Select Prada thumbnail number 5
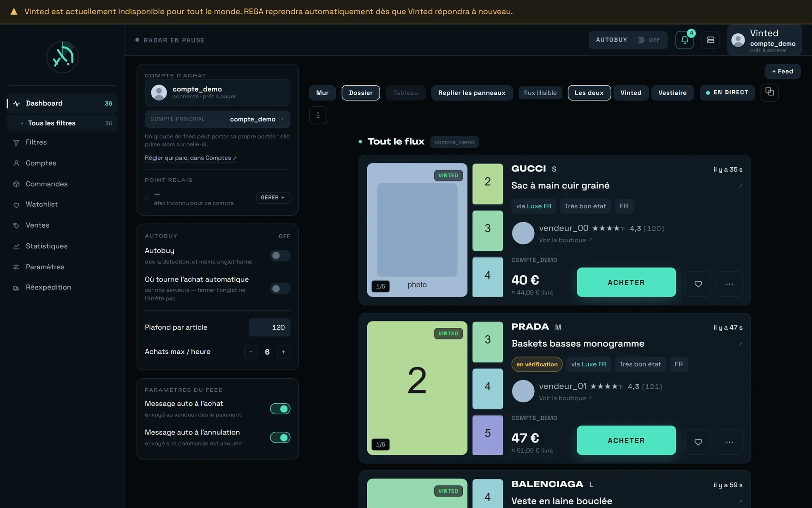The width and height of the screenshot is (812, 508). click(488, 435)
